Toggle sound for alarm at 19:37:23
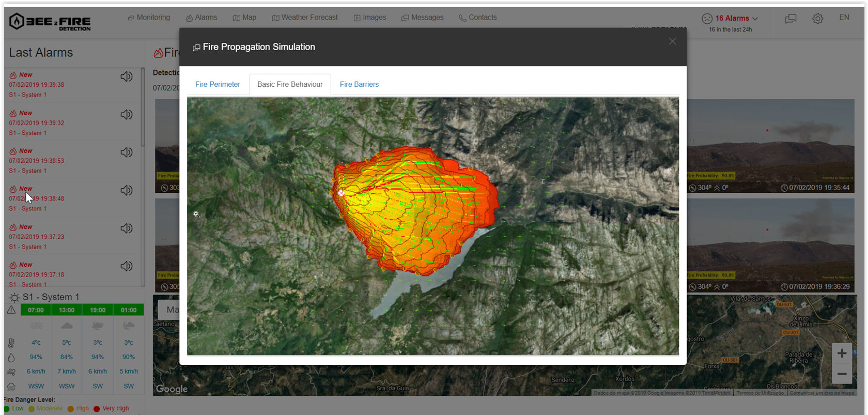 pos(127,228)
